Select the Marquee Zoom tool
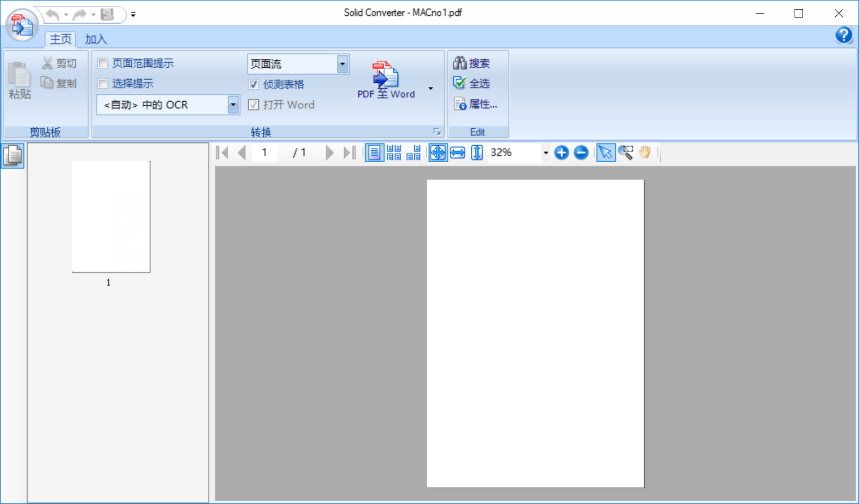Image resolution: width=859 pixels, height=504 pixels. tap(625, 153)
